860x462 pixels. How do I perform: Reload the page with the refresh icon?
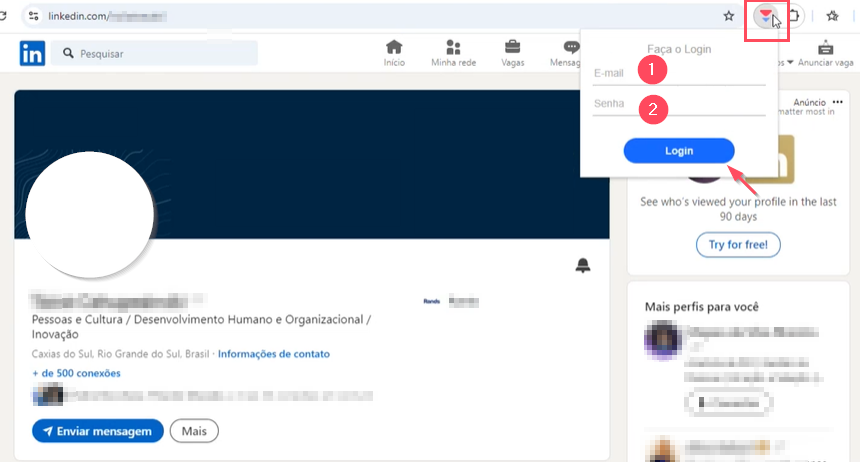tap(3, 16)
